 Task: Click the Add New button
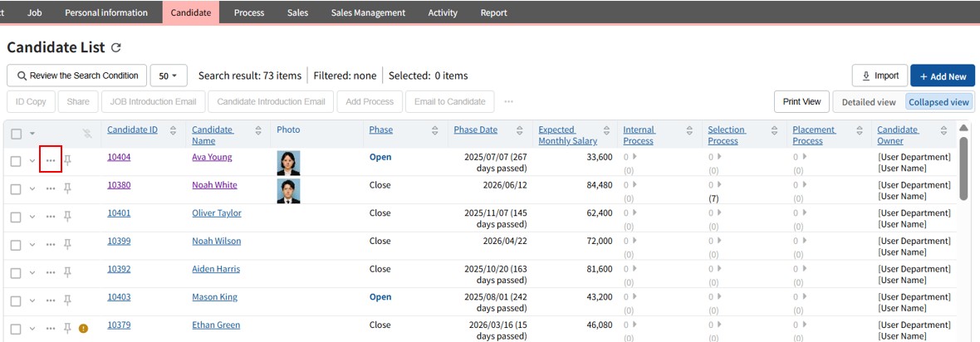pos(942,76)
